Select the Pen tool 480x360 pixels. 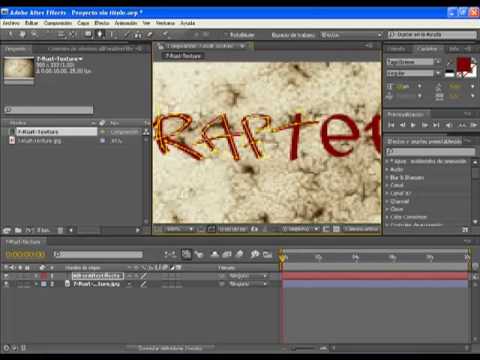(x=99, y=34)
